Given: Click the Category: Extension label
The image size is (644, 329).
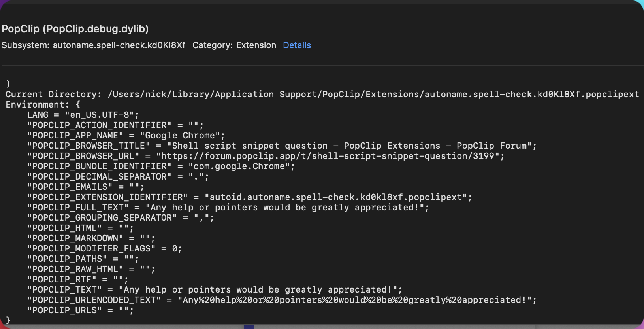Looking at the screenshot, I should click(x=234, y=45).
